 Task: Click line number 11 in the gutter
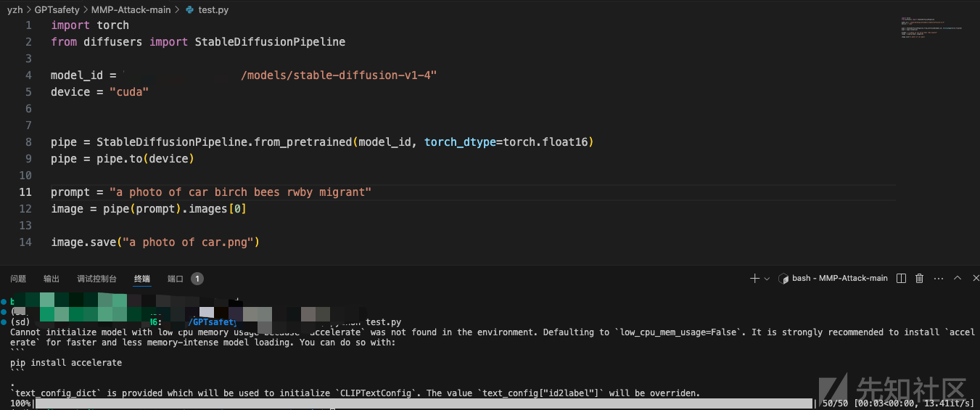point(26,192)
